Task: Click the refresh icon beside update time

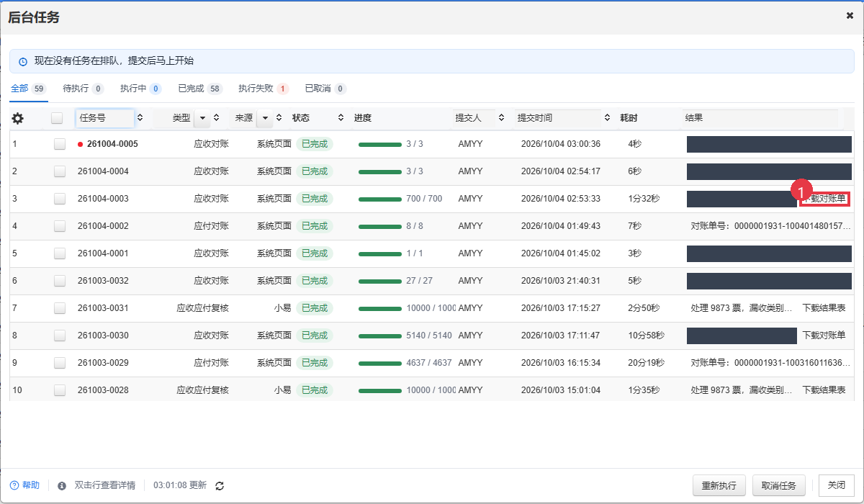Action: click(220, 486)
